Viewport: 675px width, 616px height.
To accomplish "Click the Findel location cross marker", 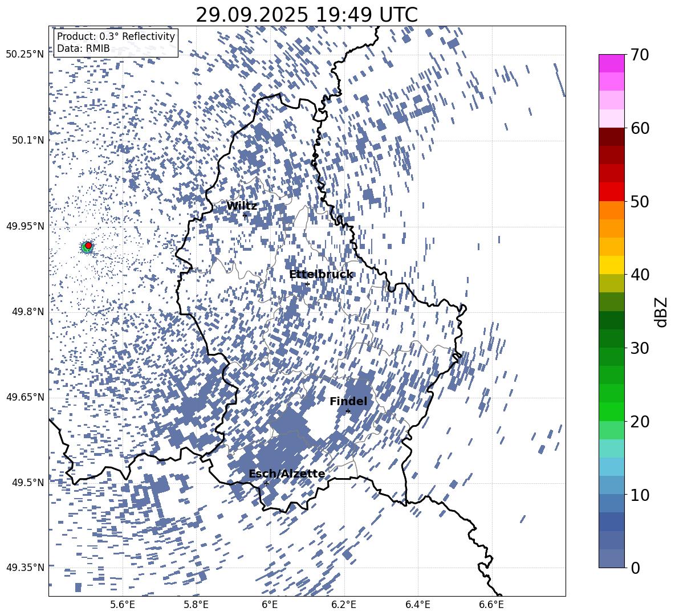I will [348, 411].
